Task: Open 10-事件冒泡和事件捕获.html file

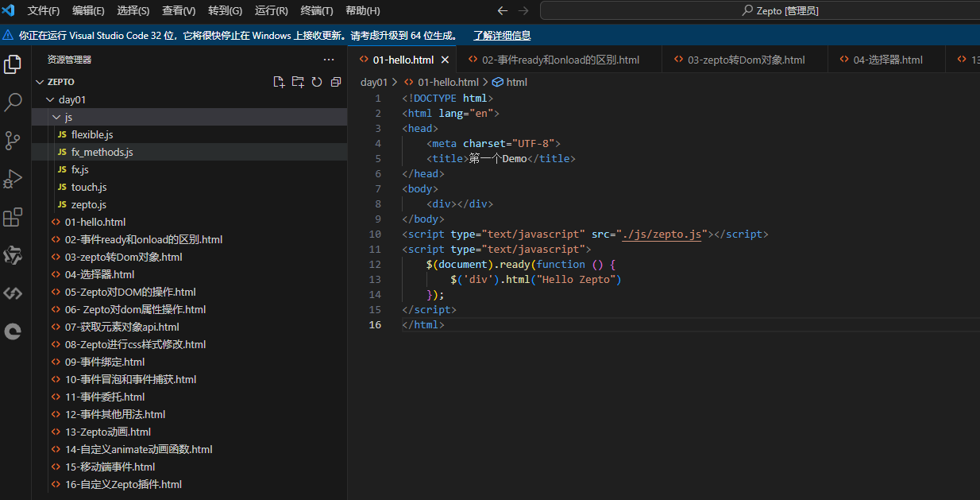Action: [x=189, y=379]
